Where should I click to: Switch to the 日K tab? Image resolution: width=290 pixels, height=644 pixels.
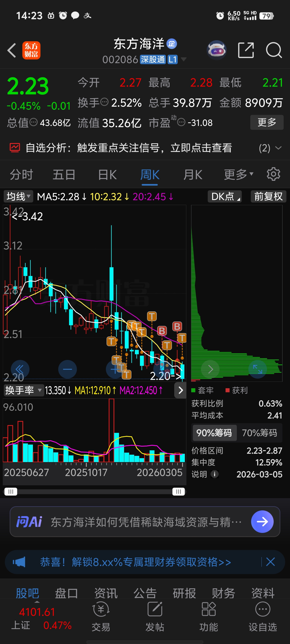pos(107,174)
